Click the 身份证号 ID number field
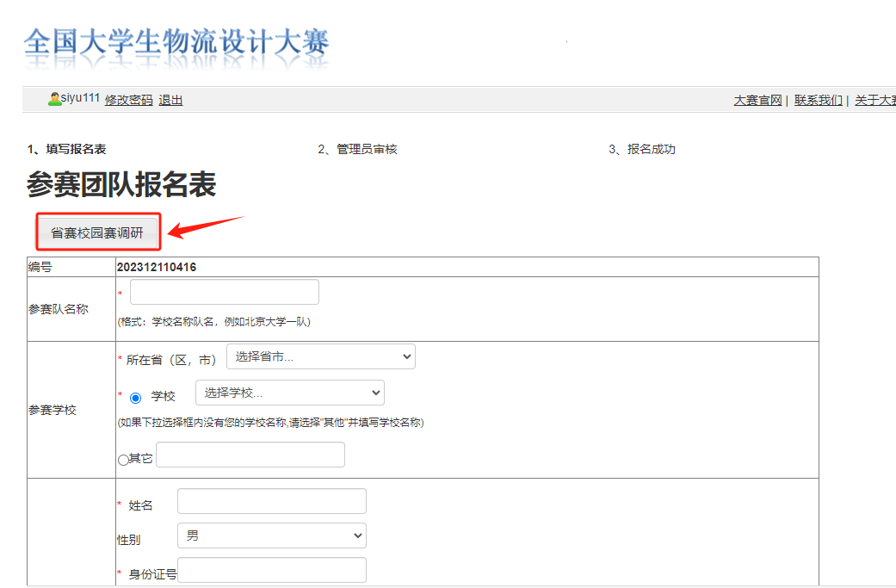Image resolution: width=896 pixels, height=588 pixels. tap(271, 569)
